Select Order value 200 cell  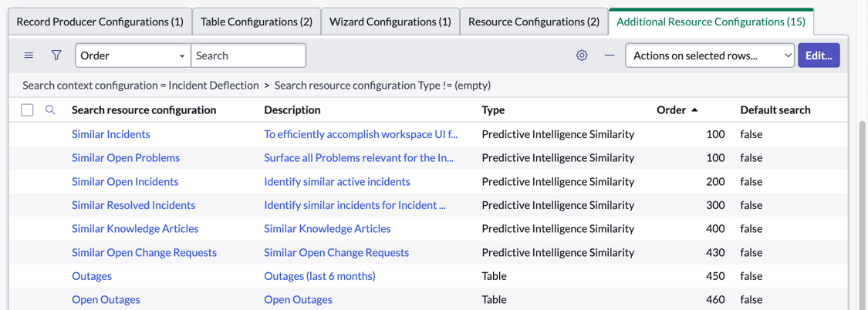[x=715, y=181]
